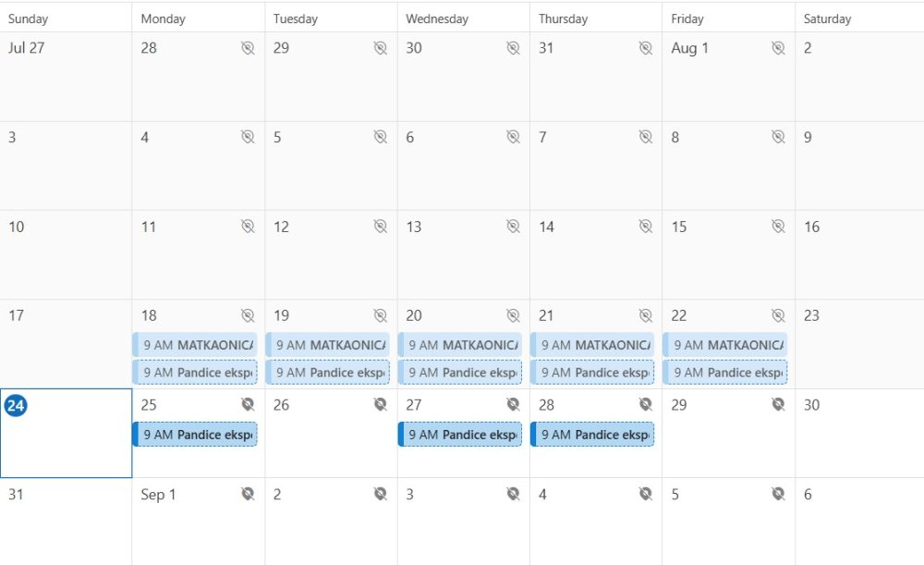Open the Pandice event on Monday 25
Viewport: 924px width, 565px height.
click(x=195, y=435)
